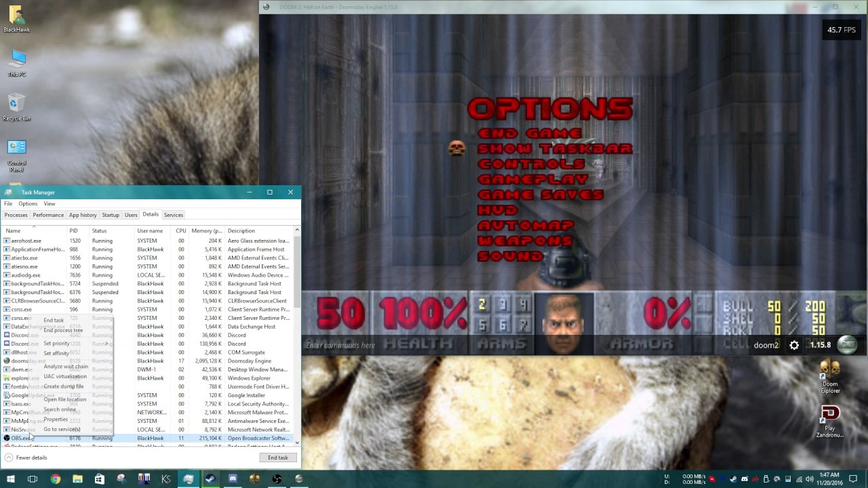The width and height of the screenshot is (868, 488).
Task: Switch to OBS on the taskbar
Action: 277,479
